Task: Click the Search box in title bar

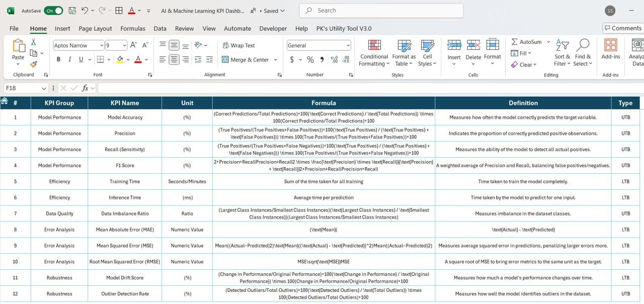Action: click(381, 11)
